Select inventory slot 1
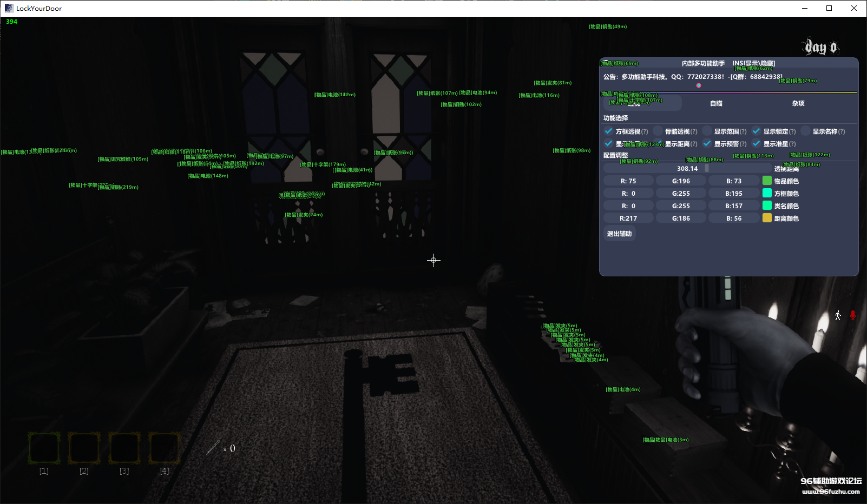Screen dimensions: 867x504 pos(44,448)
